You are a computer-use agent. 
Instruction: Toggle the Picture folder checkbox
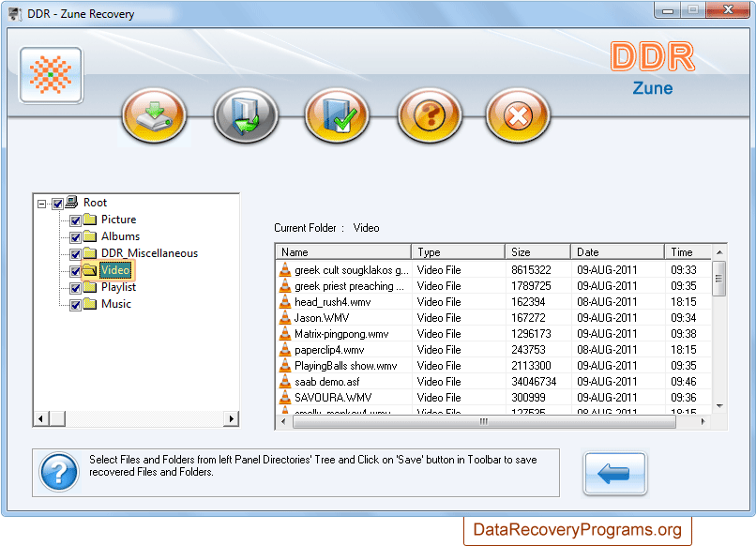pos(75,220)
